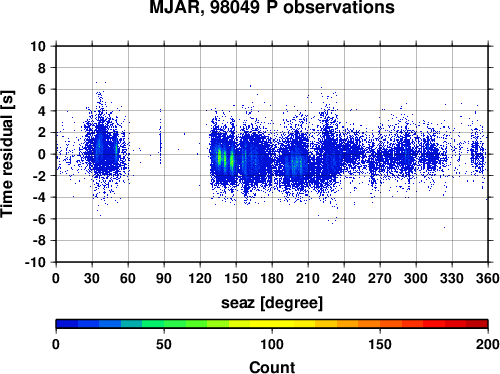
Task: Click the plot title MJAR P observations
Action: 272,7
